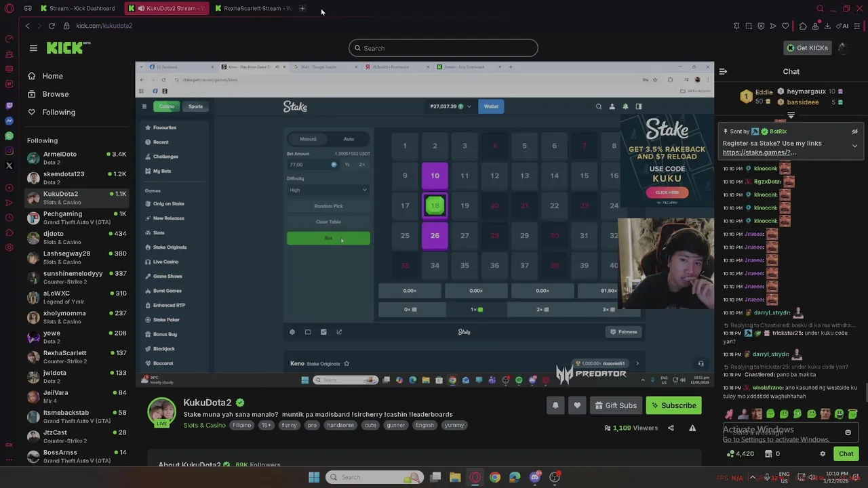Image resolution: width=868 pixels, height=488 pixels.
Task: Open Opera sidebar settings gear
Action: click(9, 247)
